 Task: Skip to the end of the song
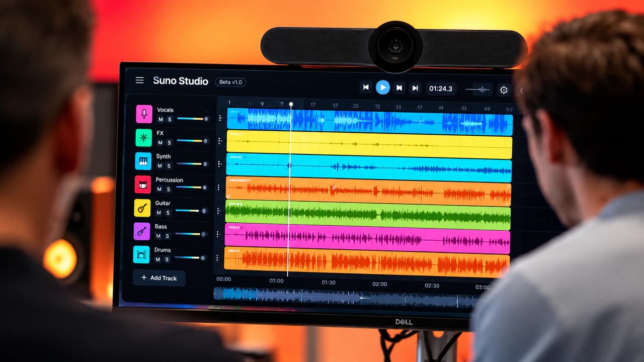415,88
